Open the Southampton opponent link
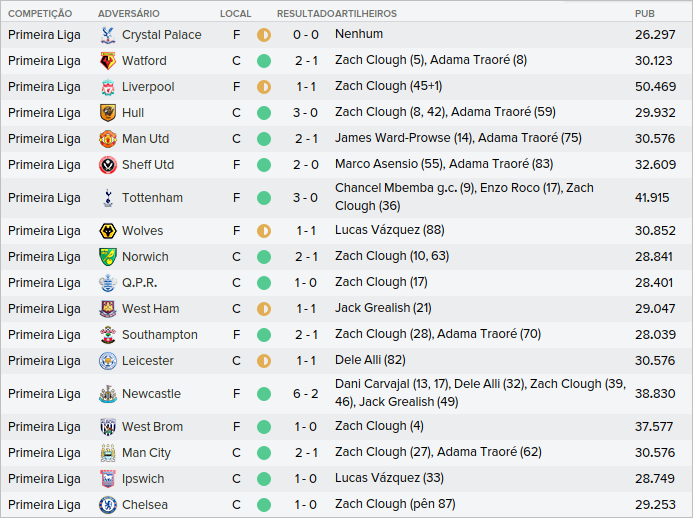693x518 pixels. (159, 335)
